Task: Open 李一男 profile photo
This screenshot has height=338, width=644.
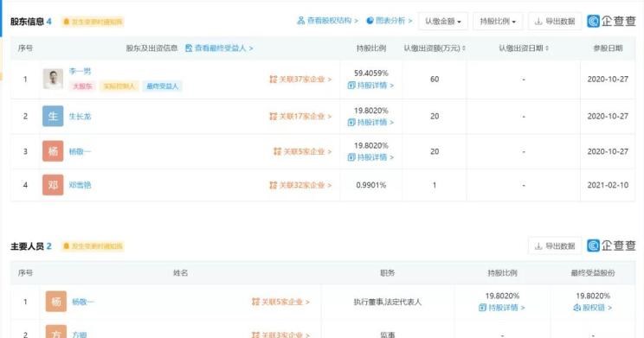Action: pyautogui.click(x=53, y=79)
